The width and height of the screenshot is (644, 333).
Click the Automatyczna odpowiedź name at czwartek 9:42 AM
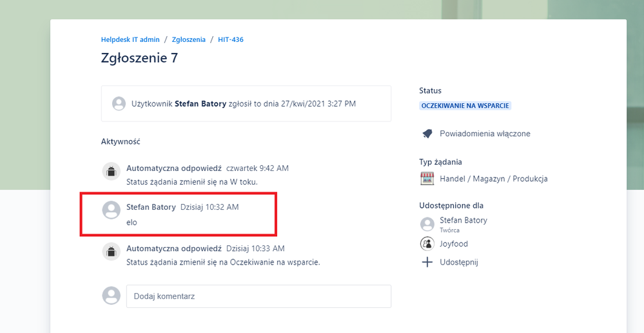pyautogui.click(x=174, y=168)
